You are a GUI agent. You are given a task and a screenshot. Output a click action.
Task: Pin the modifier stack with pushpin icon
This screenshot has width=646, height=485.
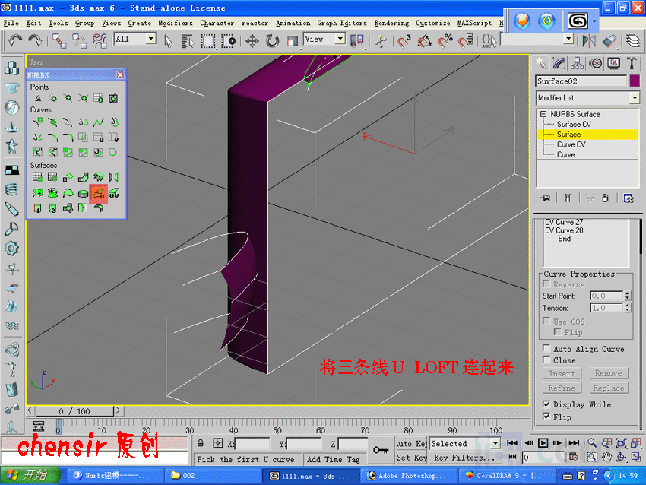pos(546,198)
